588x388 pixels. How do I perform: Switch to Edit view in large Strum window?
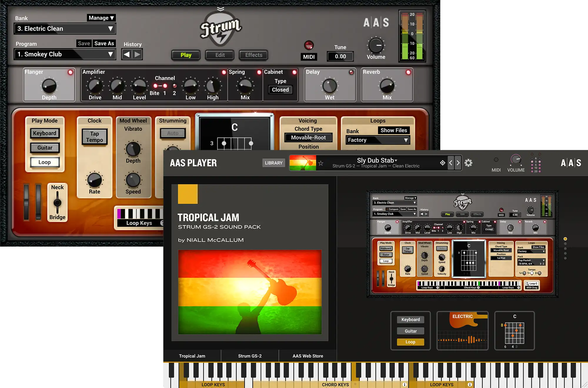click(220, 55)
